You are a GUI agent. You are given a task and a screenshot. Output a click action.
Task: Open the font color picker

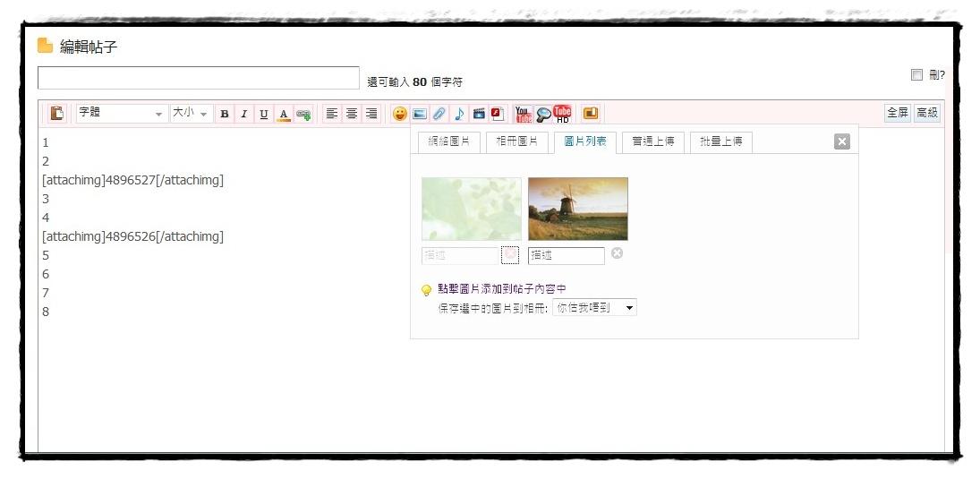(284, 114)
